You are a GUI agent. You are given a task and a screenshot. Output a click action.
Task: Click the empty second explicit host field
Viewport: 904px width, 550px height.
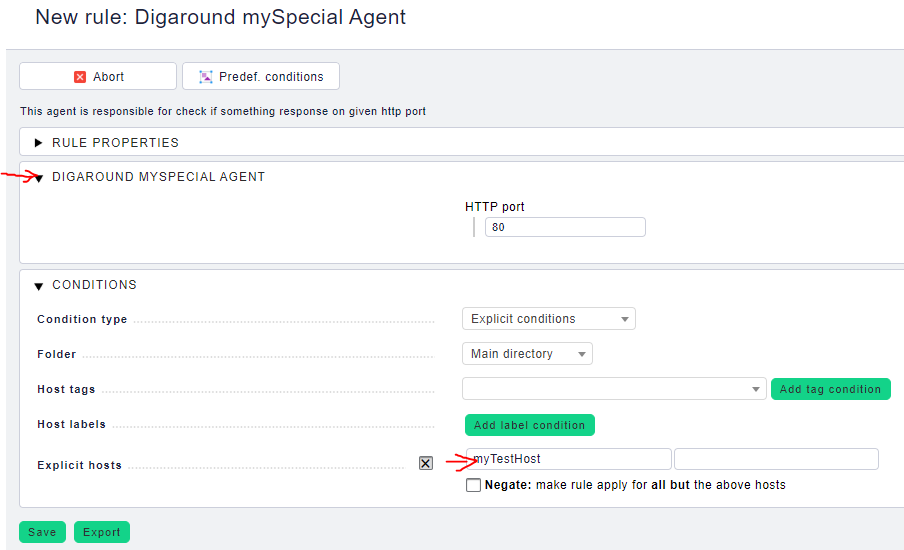click(x=776, y=459)
